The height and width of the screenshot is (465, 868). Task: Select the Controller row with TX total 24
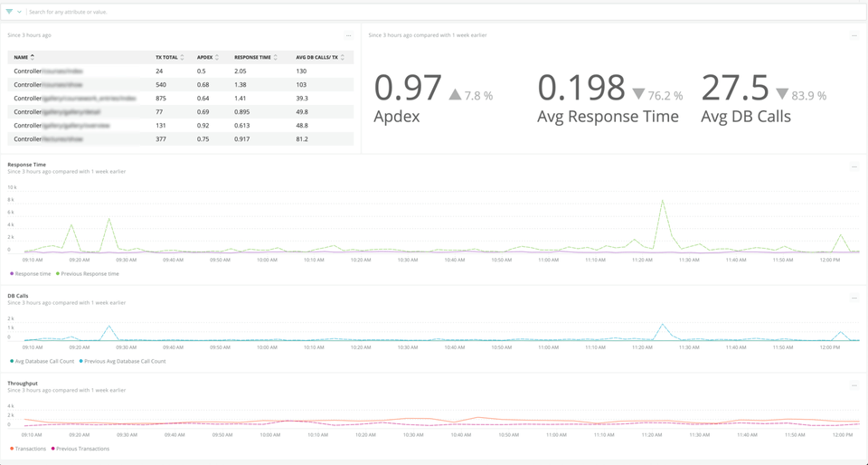(x=181, y=71)
